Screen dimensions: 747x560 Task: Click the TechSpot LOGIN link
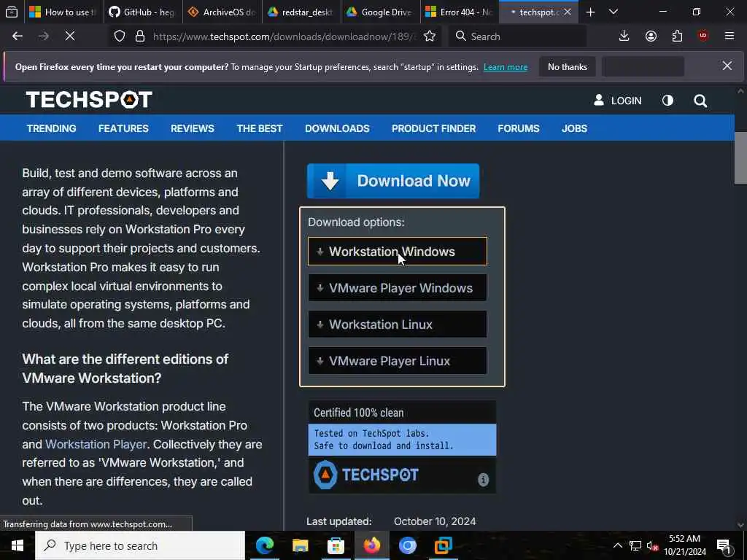[x=617, y=101]
